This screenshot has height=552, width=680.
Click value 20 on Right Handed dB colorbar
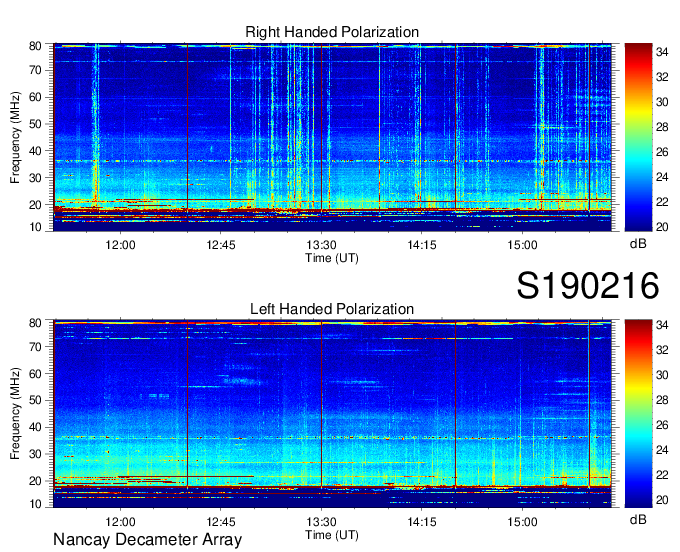click(662, 227)
